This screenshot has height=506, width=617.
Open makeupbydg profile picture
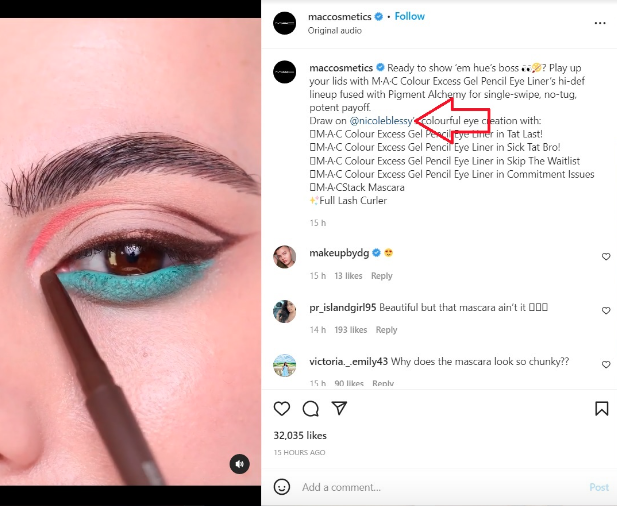tap(284, 257)
